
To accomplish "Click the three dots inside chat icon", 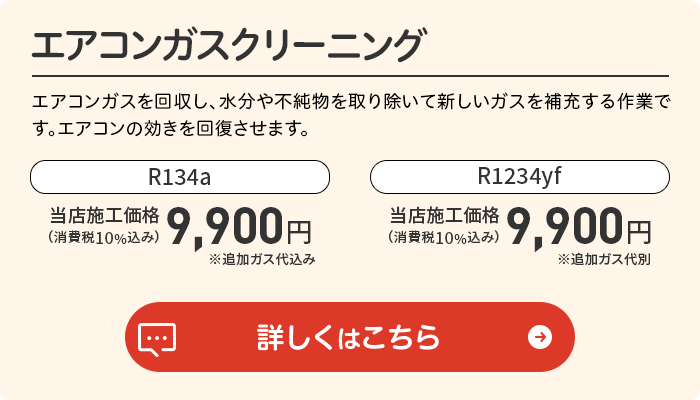I will click(x=157, y=338).
